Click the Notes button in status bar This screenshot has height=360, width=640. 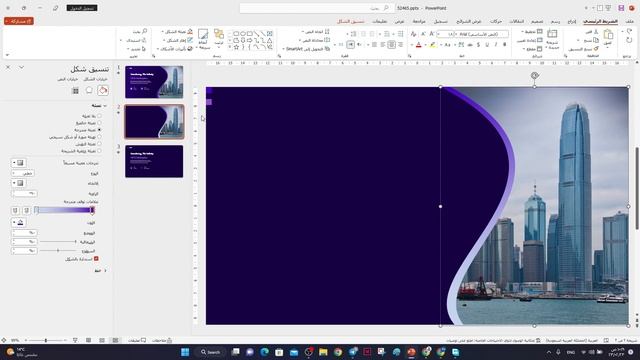pyautogui.click(x=162, y=340)
